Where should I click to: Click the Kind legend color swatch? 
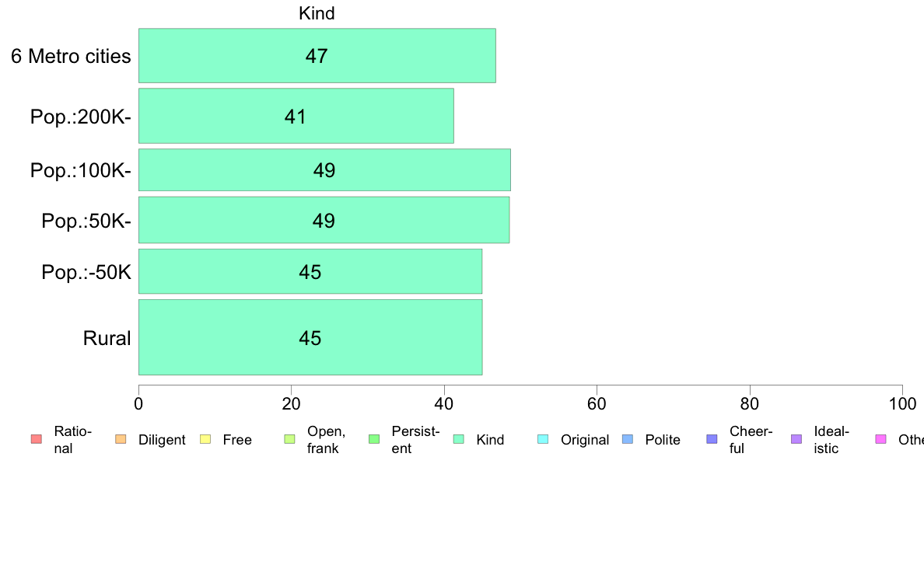(x=458, y=439)
